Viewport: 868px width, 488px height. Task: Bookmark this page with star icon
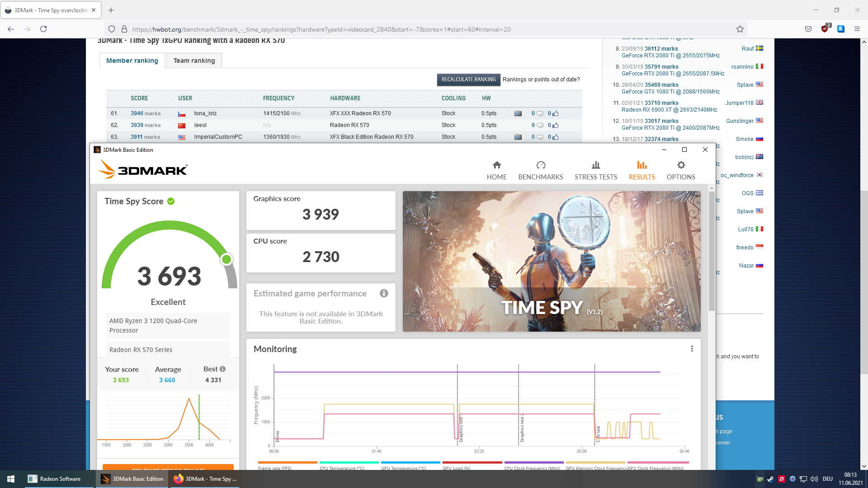click(x=740, y=29)
